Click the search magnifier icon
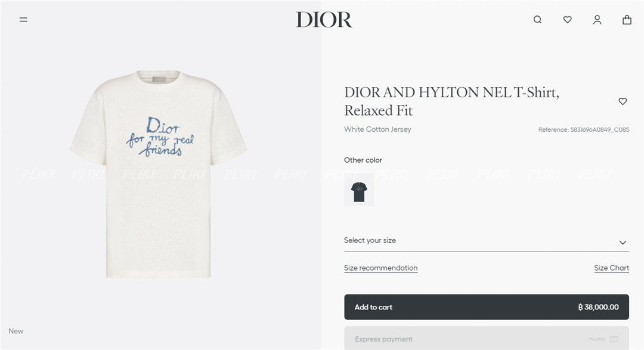Image resolution: width=644 pixels, height=350 pixels. click(537, 19)
